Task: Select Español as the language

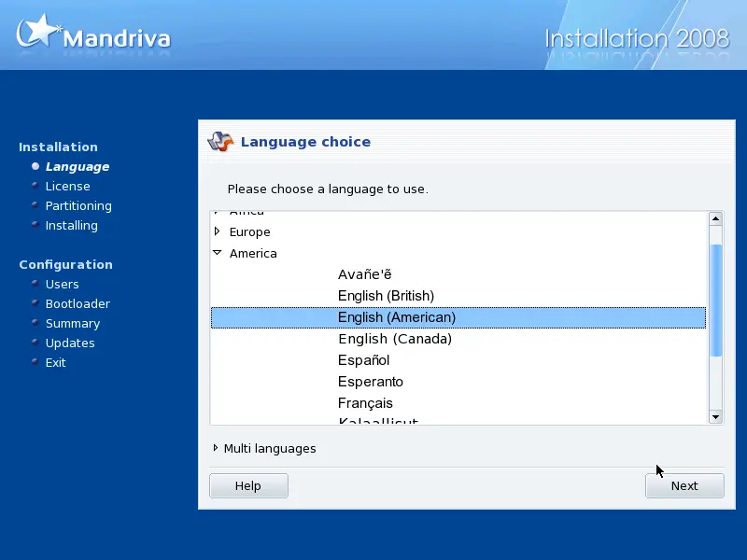Action: 363,360
